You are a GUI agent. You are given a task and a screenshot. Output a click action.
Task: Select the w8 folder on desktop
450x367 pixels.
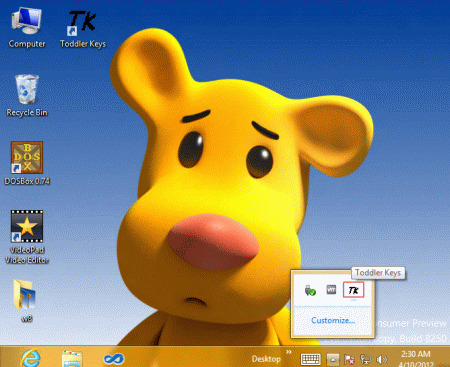coord(26,301)
